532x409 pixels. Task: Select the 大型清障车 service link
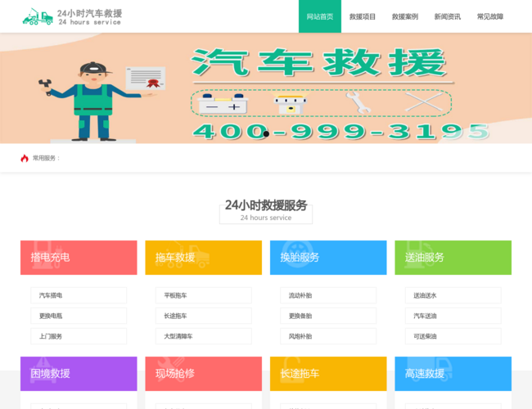point(204,336)
